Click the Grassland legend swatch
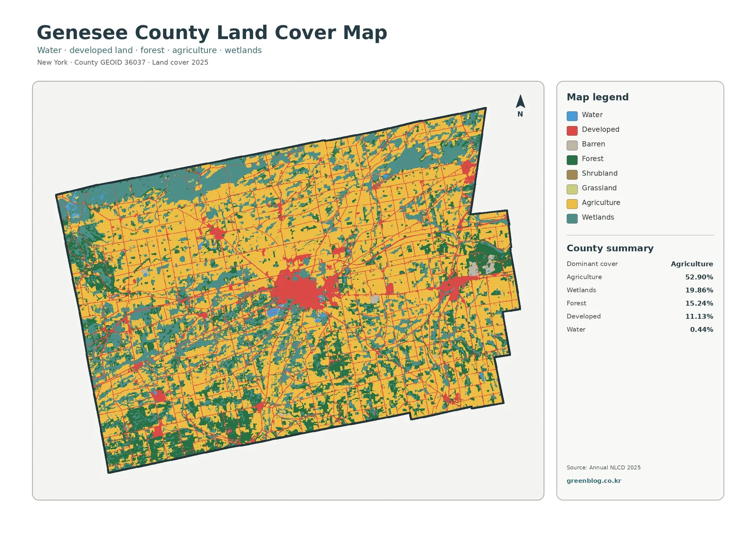The image size is (756, 535). (x=572, y=189)
